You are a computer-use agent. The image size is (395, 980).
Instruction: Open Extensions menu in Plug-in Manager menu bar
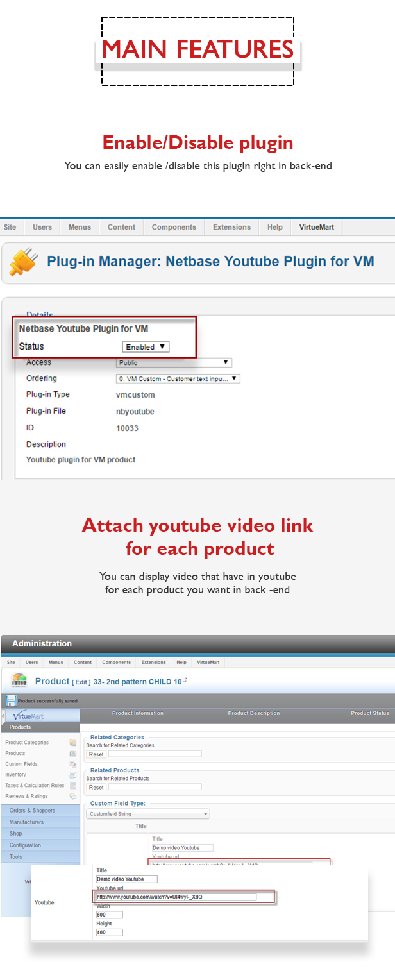[x=231, y=227]
